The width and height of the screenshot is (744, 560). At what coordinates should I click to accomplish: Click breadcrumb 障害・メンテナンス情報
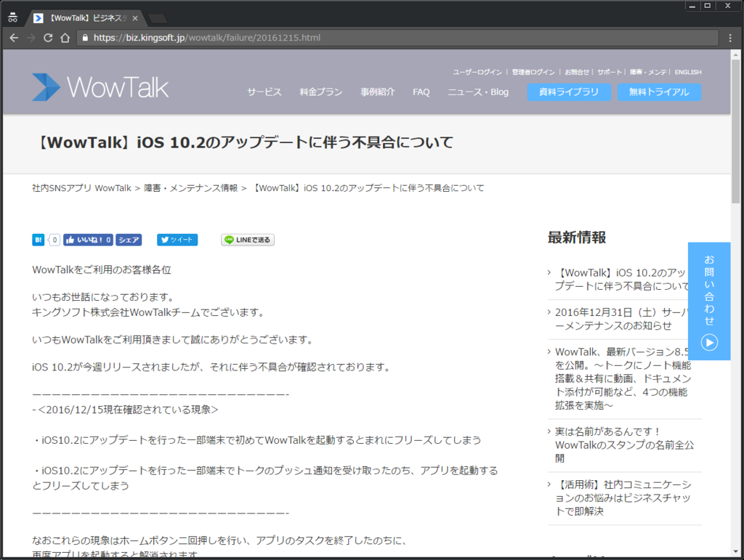(x=191, y=188)
